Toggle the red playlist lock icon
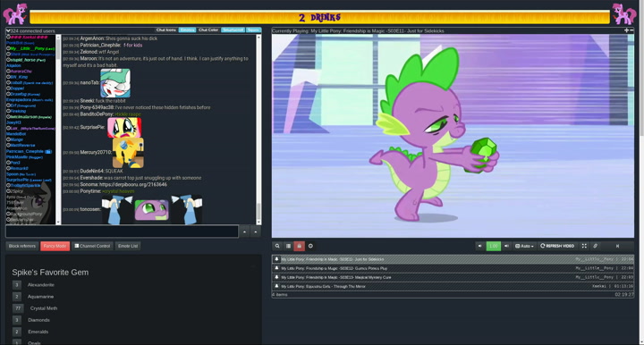Screen dimensions: 644x345 tap(299, 246)
